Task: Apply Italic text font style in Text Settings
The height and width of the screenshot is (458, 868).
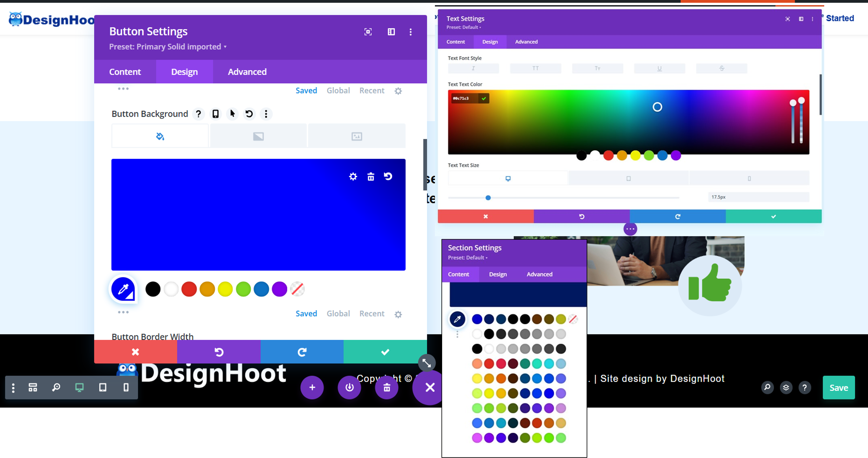Action: click(473, 68)
